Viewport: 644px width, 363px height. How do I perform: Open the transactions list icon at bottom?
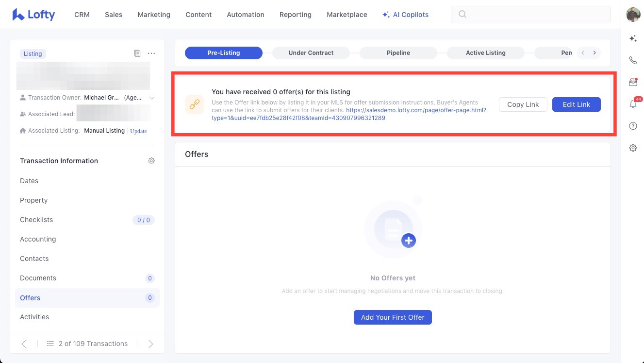coord(50,344)
